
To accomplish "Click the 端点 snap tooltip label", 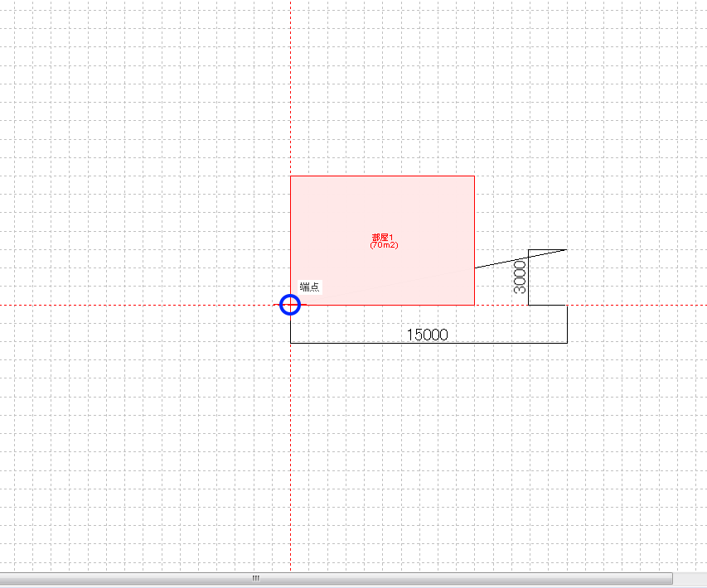I will [x=309, y=287].
